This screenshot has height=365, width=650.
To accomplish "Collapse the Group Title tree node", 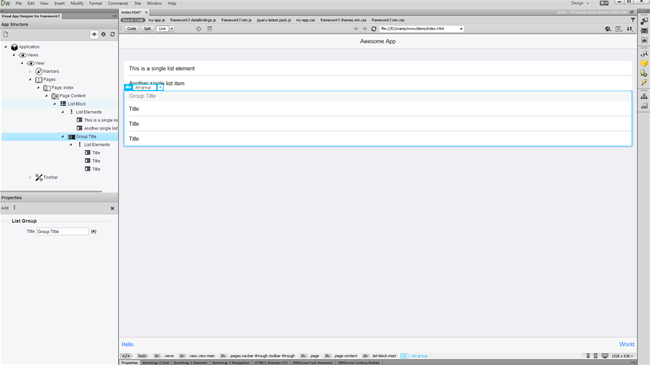I will tap(63, 136).
